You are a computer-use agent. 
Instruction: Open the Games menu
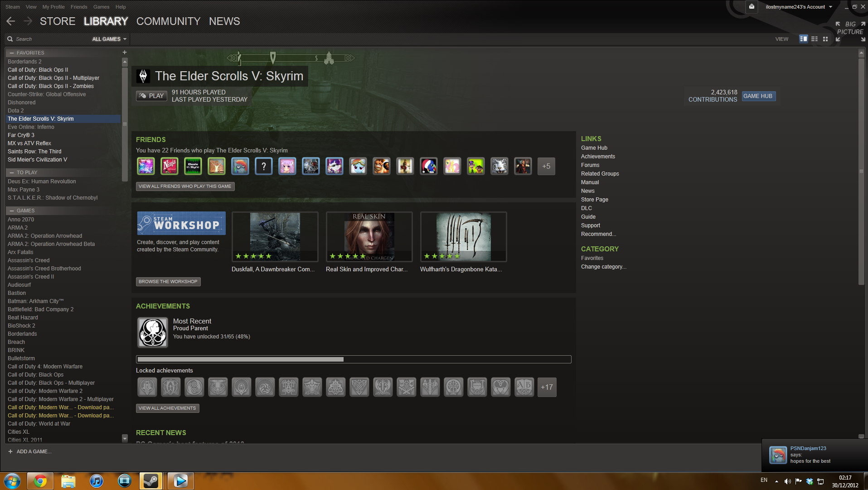pyautogui.click(x=101, y=7)
